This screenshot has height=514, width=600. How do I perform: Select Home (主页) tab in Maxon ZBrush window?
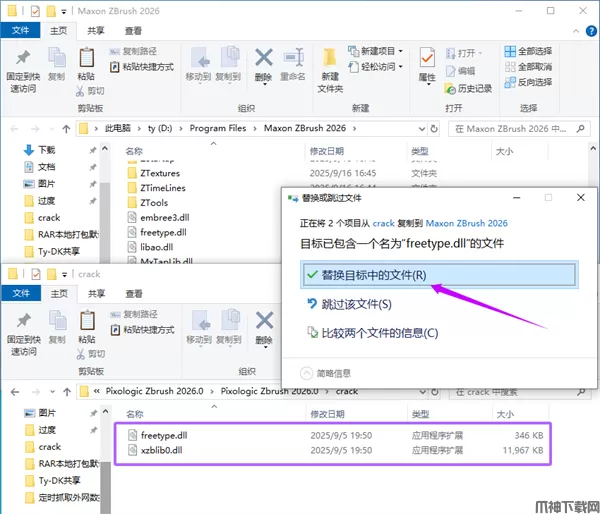(x=59, y=31)
